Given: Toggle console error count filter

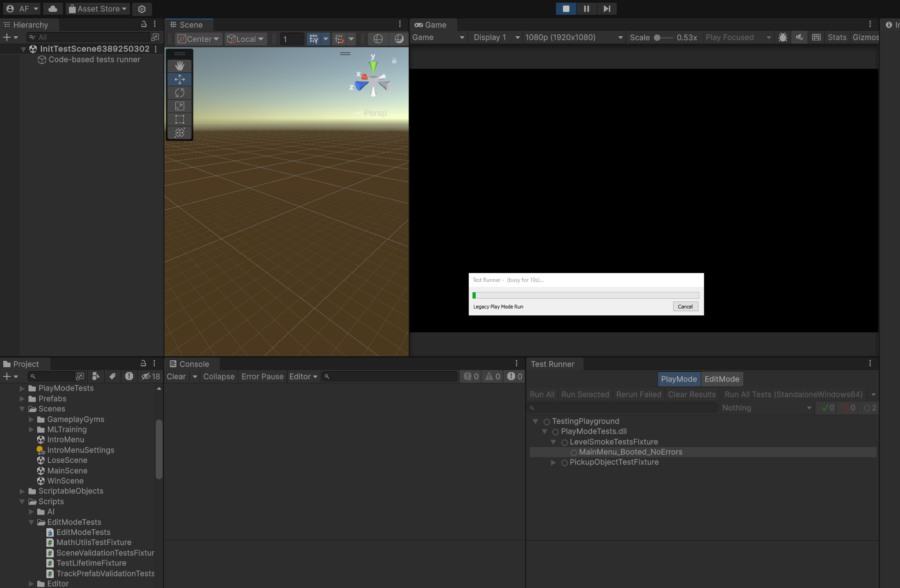Looking at the screenshot, I should coord(515,376).
